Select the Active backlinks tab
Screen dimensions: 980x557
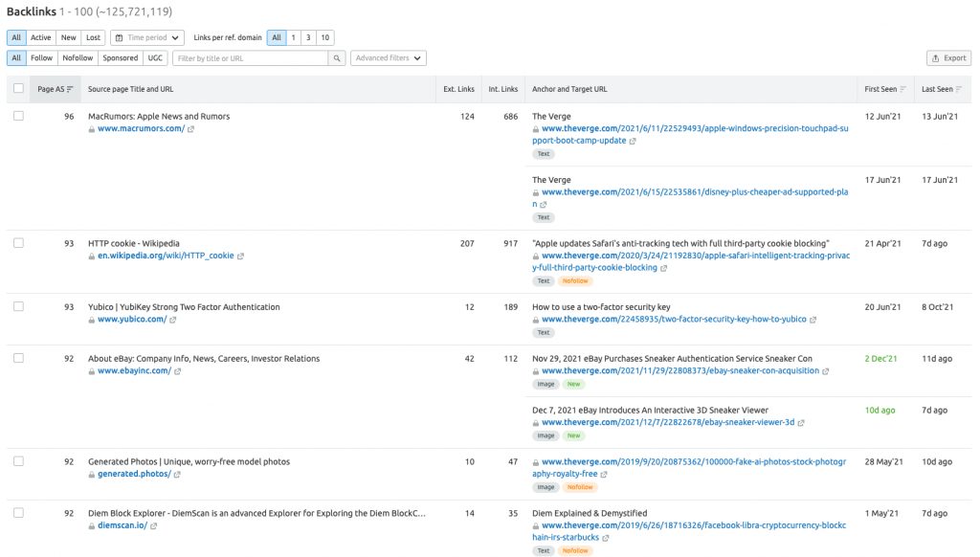[x=40, y=37]
